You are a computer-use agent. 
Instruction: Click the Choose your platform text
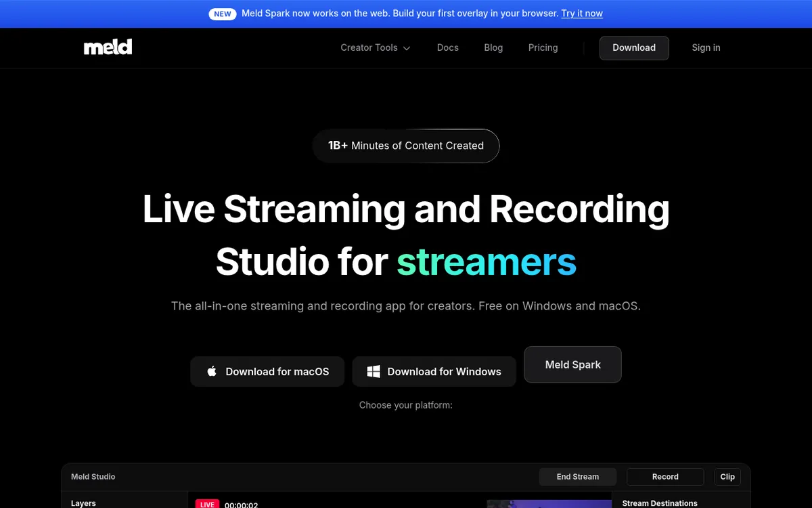406,405
